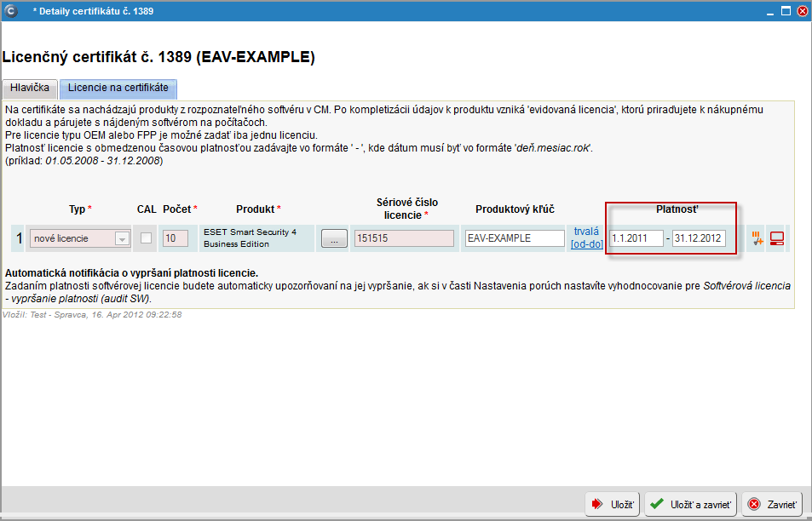The width and height of the screenshot is (812, 521).
Task: Close the window via title bar X
Action: (802, 11)
